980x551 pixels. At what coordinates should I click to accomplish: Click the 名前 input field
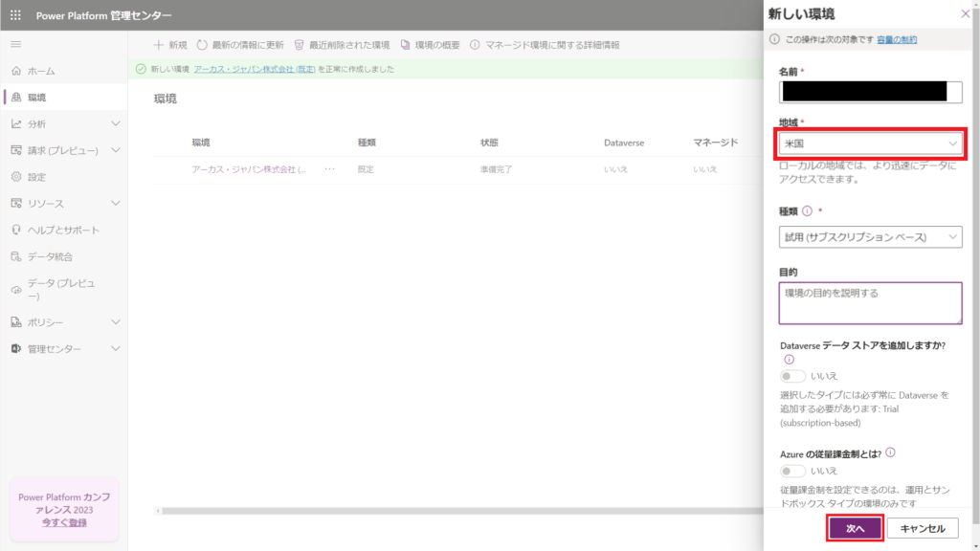(870, 92)
